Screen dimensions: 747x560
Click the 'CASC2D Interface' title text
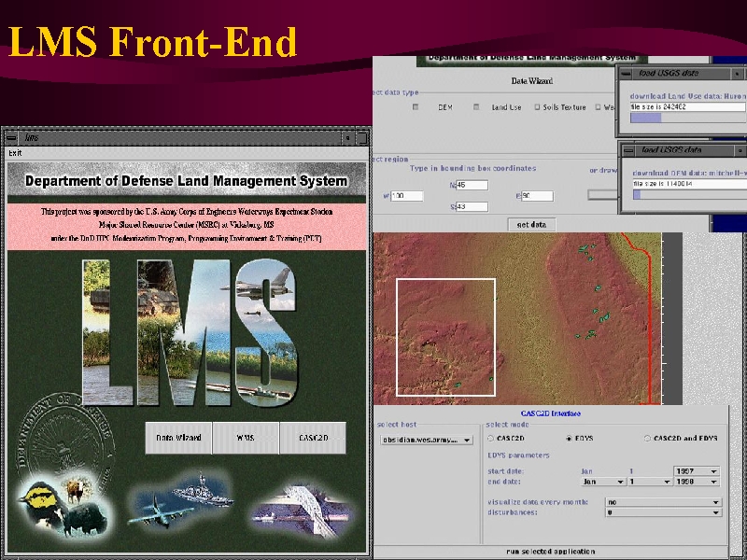click(x=551, y=413)
